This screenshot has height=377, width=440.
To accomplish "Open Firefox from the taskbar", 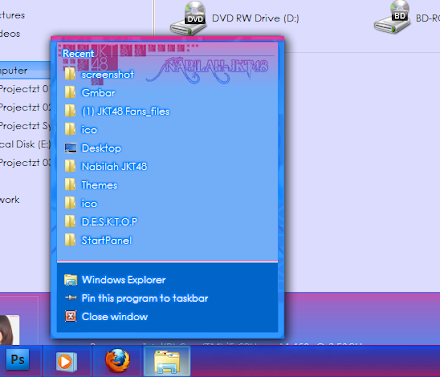I will point(117,361).
